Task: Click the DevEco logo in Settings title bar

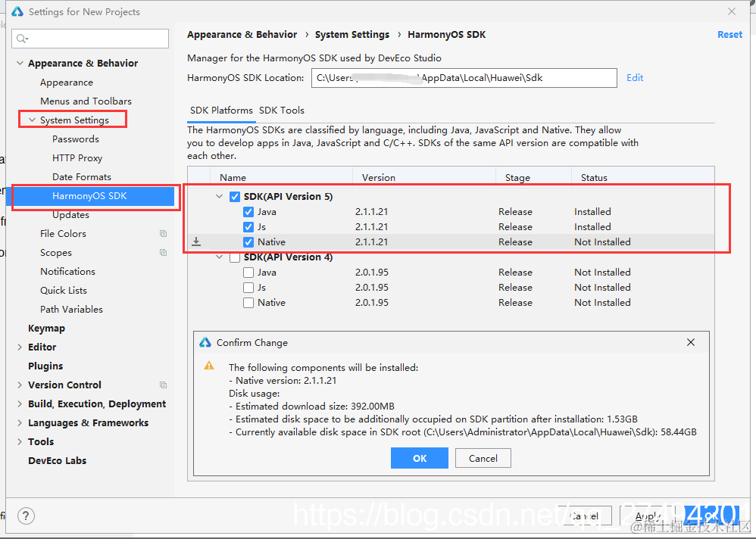Action: click(17, 11)
